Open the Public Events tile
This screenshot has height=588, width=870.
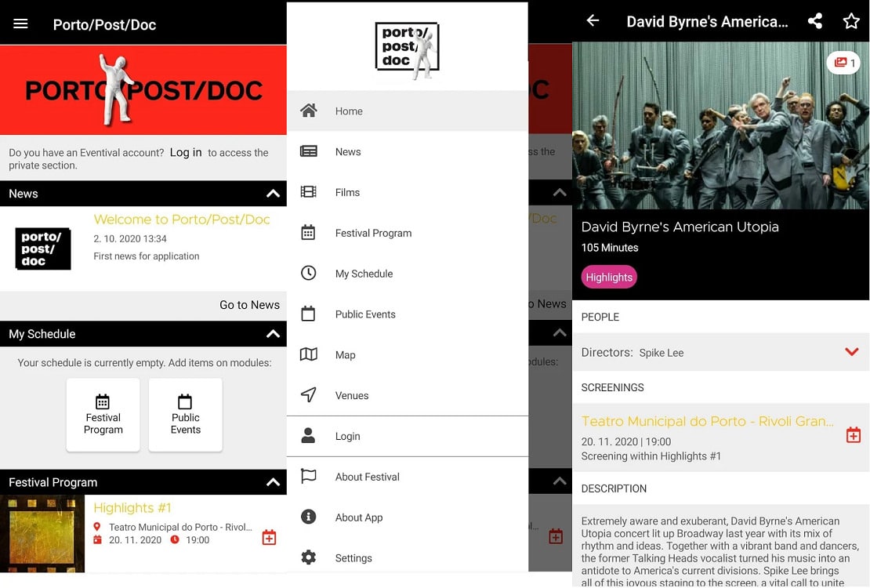[185, 415]
